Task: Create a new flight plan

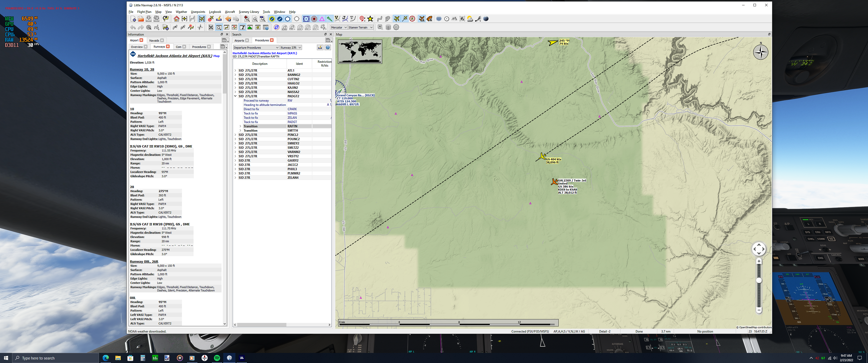Action: (133, 19)
